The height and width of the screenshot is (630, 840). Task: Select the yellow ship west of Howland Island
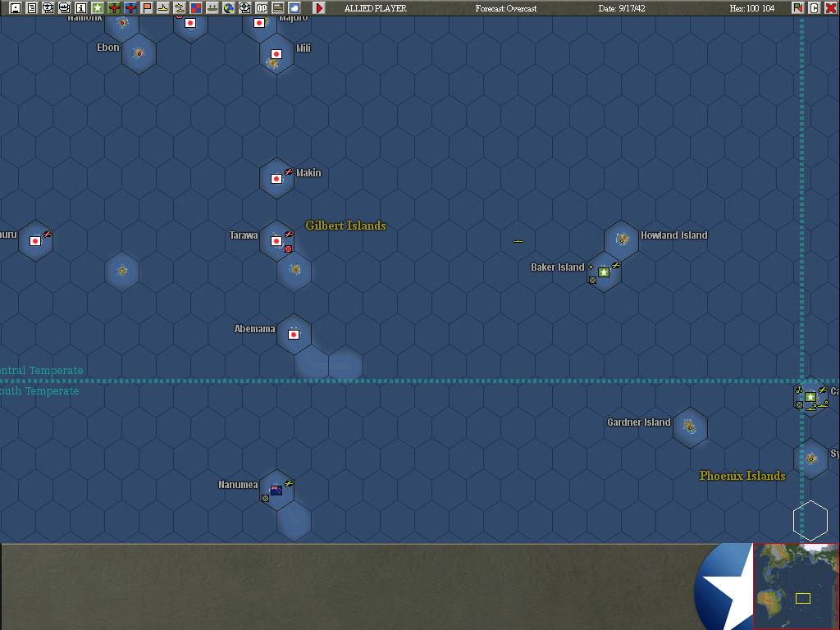[x=518, y=241]
